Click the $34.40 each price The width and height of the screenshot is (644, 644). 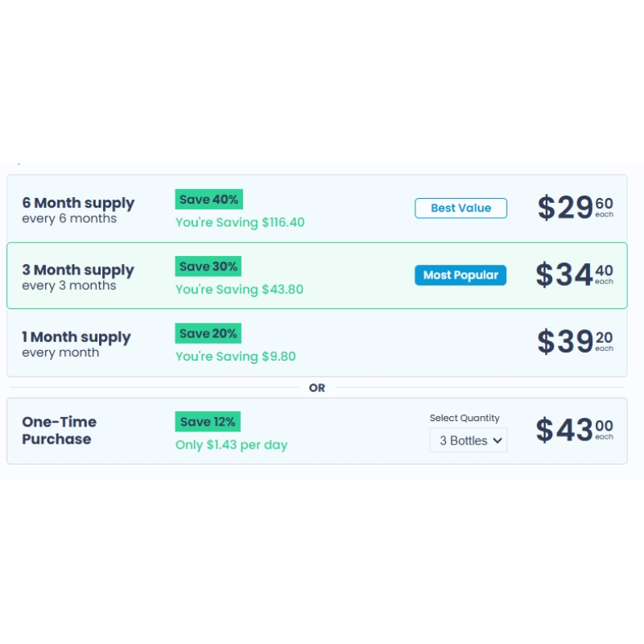pos(574,275)
